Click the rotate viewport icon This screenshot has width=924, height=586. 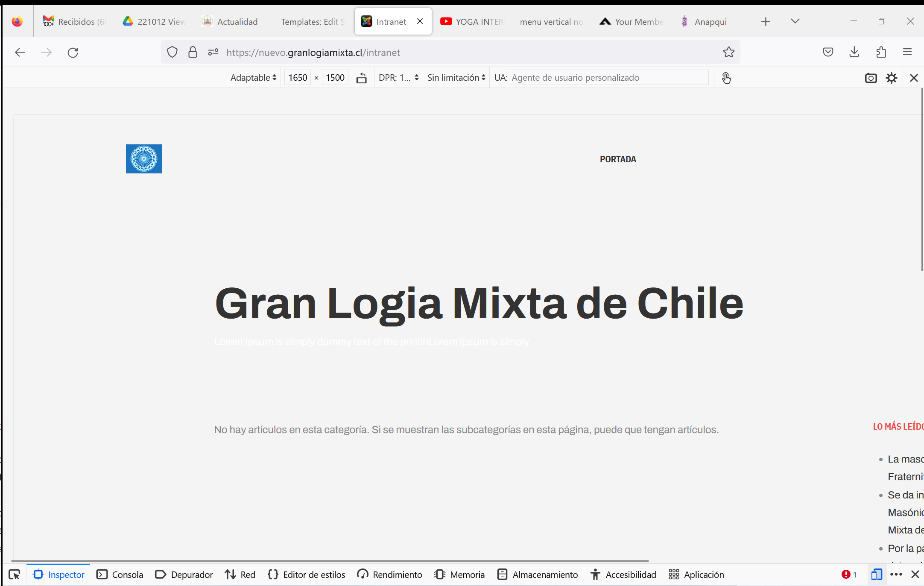tap(362, 78)
